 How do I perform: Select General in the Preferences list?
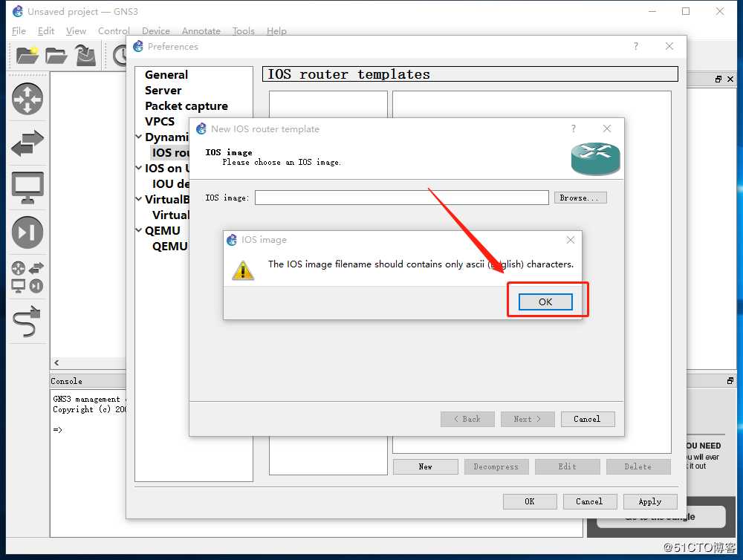166,75
